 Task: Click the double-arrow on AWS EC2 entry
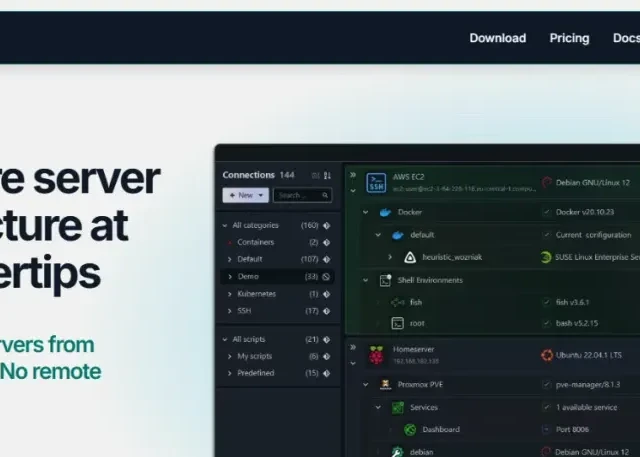(353, 175)
